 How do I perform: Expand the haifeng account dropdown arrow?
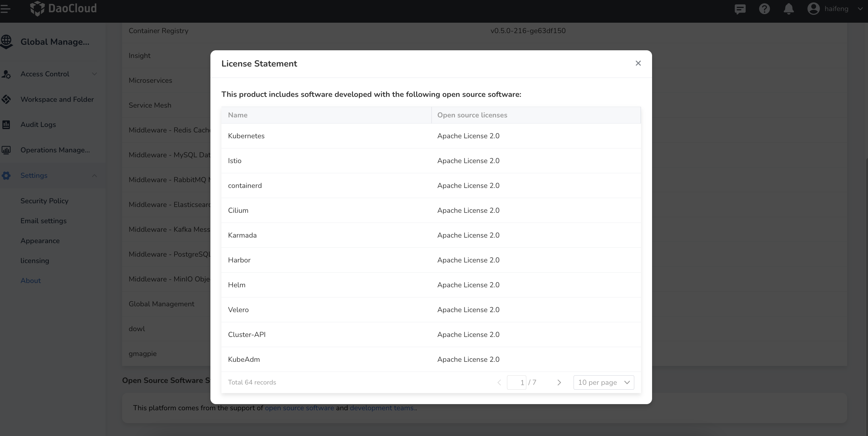click(x=860, y=9)
